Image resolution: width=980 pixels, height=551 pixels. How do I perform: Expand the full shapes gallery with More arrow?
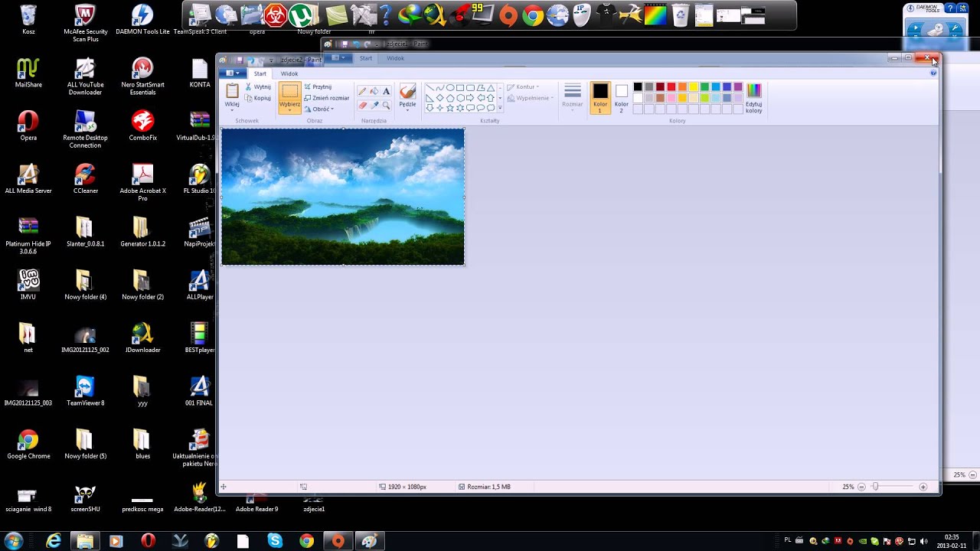500,109
